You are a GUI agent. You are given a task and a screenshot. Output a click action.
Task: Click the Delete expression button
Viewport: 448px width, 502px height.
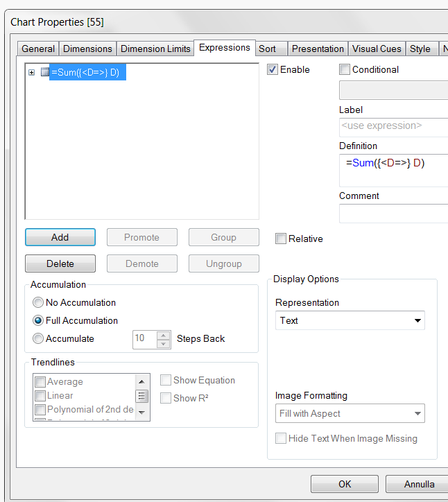(60, 263)
